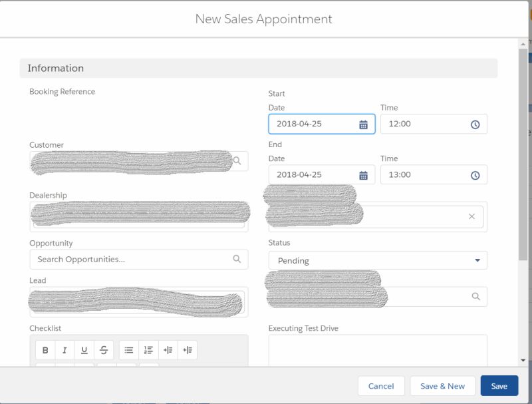The height and width of the screenshot is (404, 532).
Task: Click the Cancel button
Action: coord(381,385)
